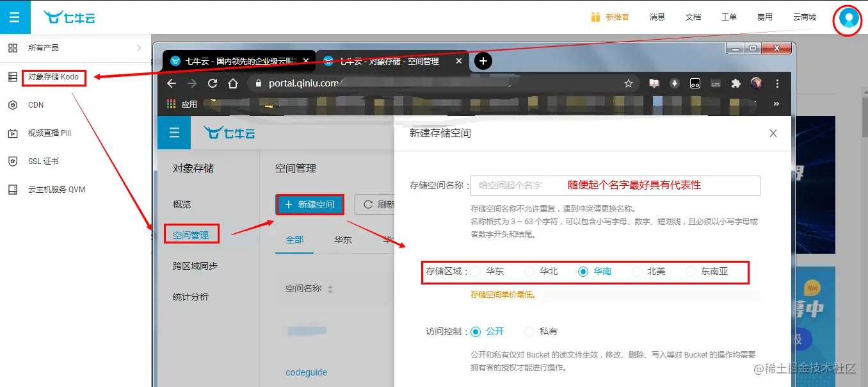868x387 pixels.
Task: Set access control to 私有
Action: (529, 332)
